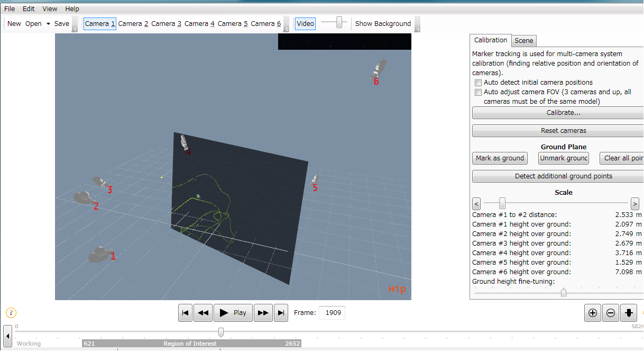This screenshot has width=644, height=352.
Task: Switch to Camera 4 view
Action: (x=199, y=23)
